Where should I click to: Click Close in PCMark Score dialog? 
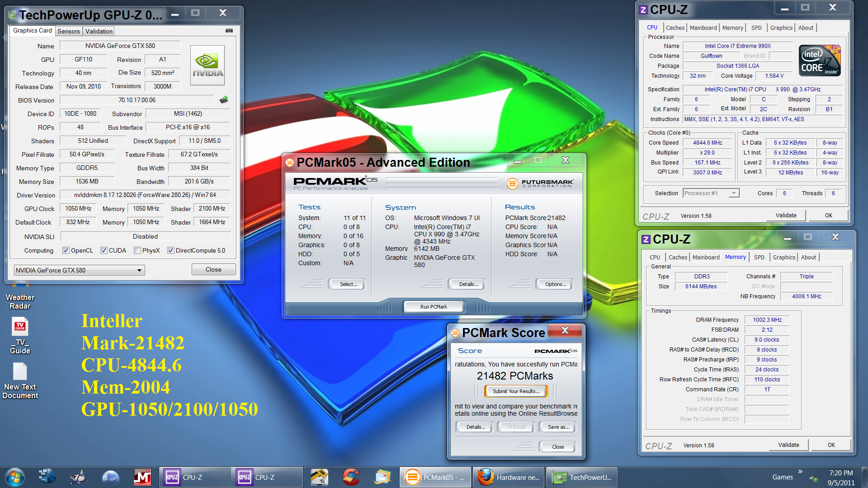tap(558, 447)
